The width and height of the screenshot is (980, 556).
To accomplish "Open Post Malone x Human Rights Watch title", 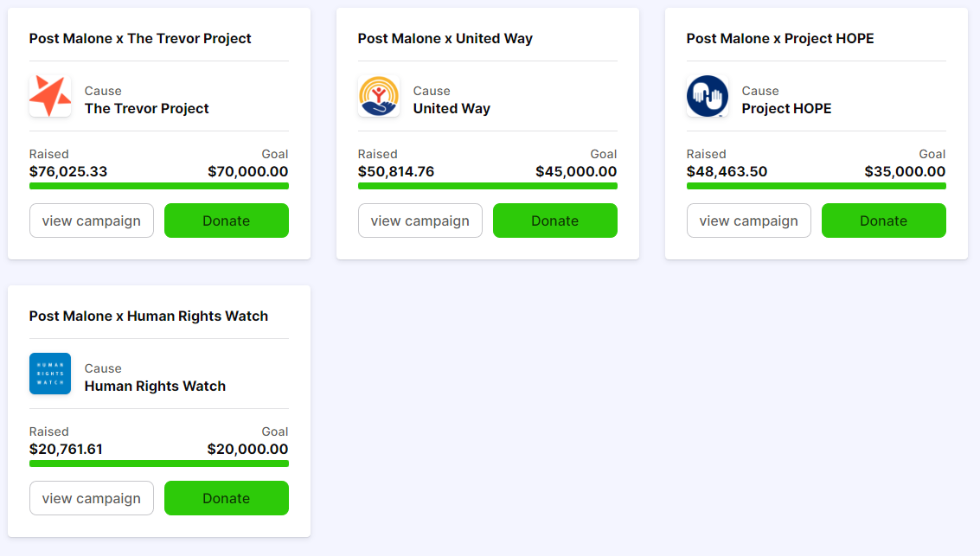I will (149, 316).
